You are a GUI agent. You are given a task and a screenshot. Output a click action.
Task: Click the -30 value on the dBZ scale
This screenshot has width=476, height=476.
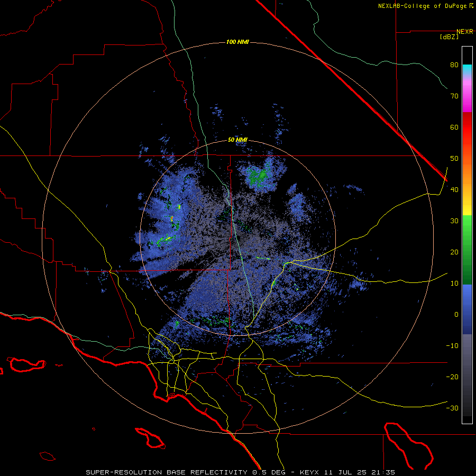tap(452, 408)
